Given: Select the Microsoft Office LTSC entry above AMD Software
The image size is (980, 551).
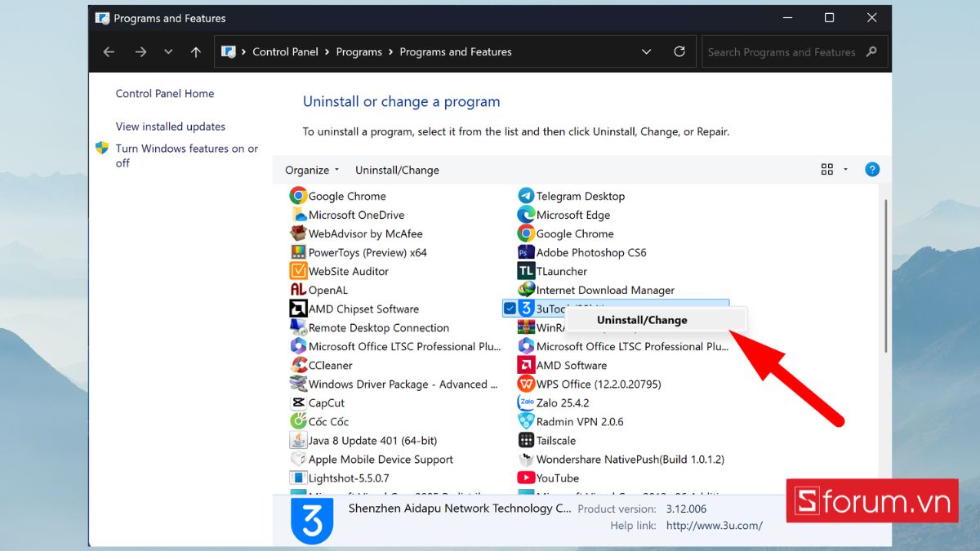Looking at the screenshot, I should (x=623, y=346).
